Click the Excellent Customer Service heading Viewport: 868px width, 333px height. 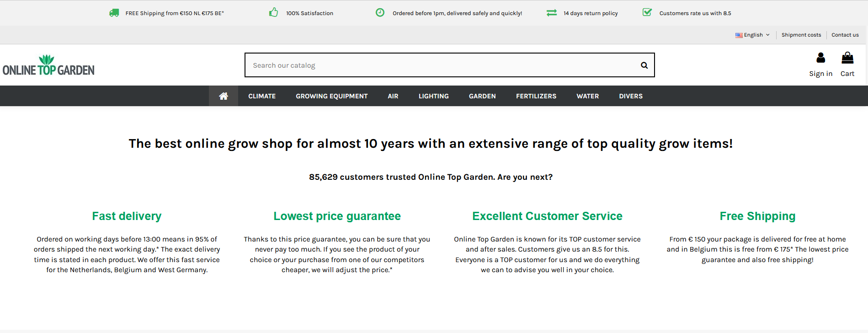pyautogui.click(x=547, y=216)
